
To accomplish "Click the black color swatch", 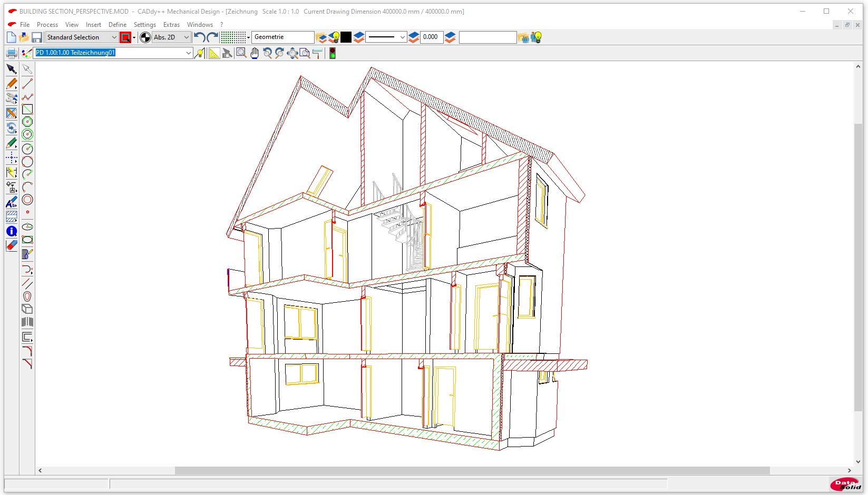I will click(346, 37).
